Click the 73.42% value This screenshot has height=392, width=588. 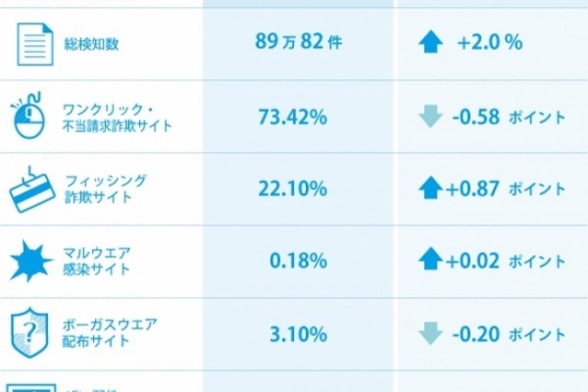[x=293, y=117]
